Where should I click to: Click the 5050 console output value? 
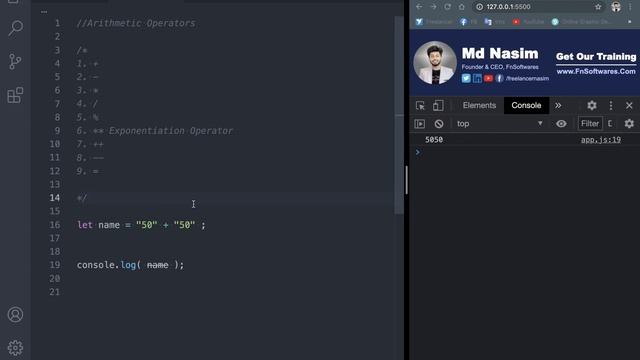tap(434, 140)
